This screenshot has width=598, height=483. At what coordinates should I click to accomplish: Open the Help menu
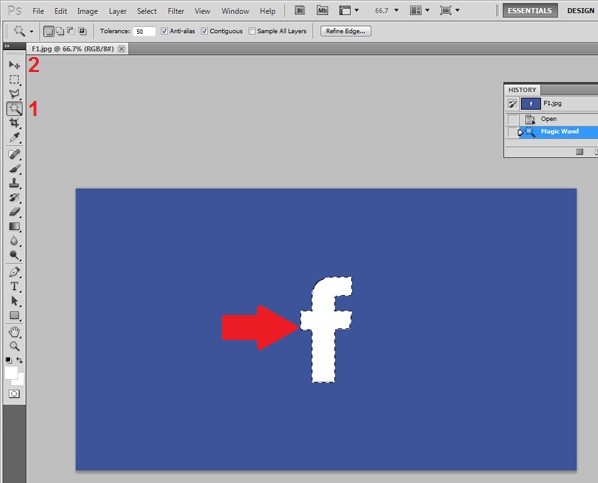[267, 11]
